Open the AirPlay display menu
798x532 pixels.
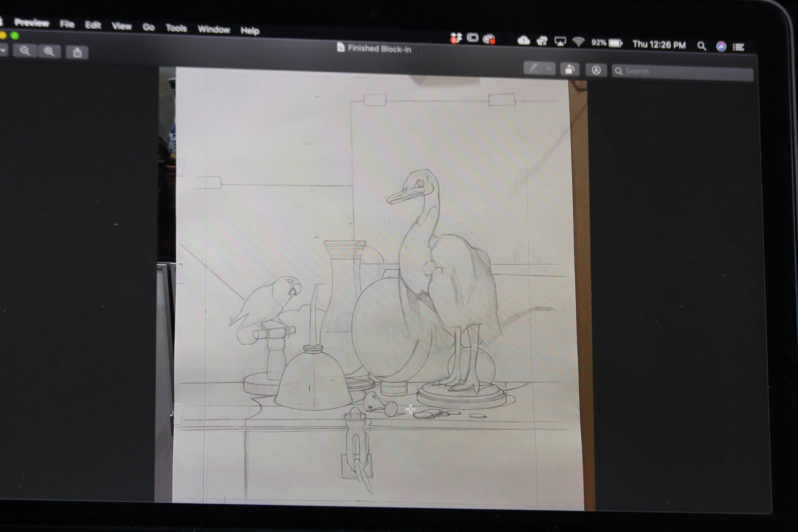560,42
